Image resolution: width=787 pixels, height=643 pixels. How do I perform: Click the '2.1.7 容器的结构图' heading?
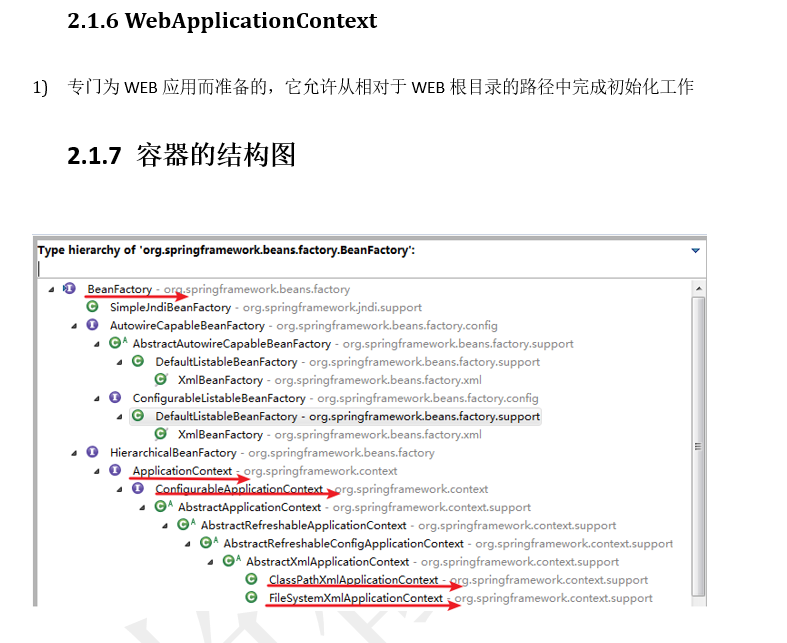click(x=181, y=155)
